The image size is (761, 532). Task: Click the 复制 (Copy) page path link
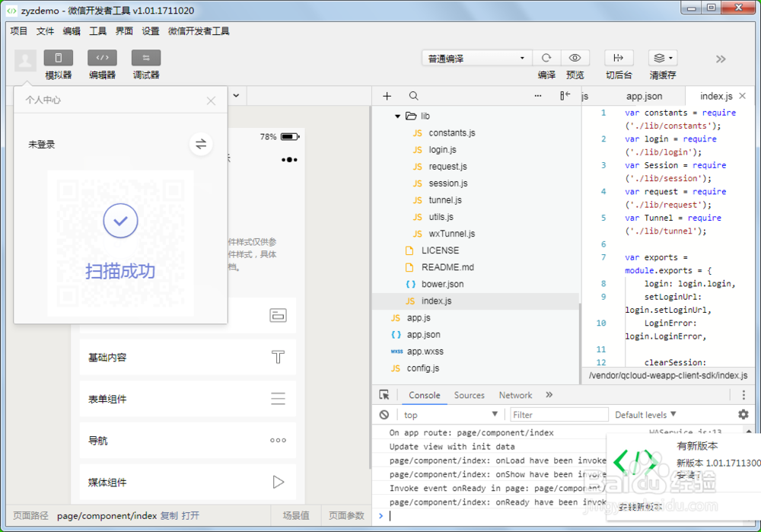168,515
